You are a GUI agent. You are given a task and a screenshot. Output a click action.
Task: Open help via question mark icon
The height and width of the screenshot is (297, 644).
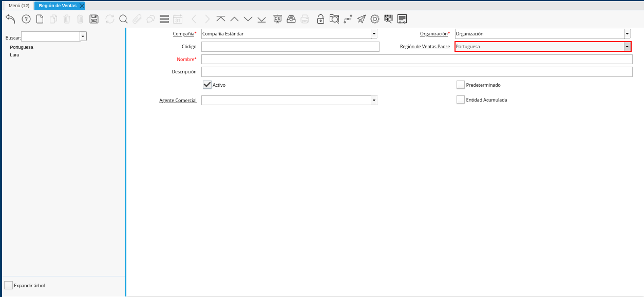(x=26, y=19)
